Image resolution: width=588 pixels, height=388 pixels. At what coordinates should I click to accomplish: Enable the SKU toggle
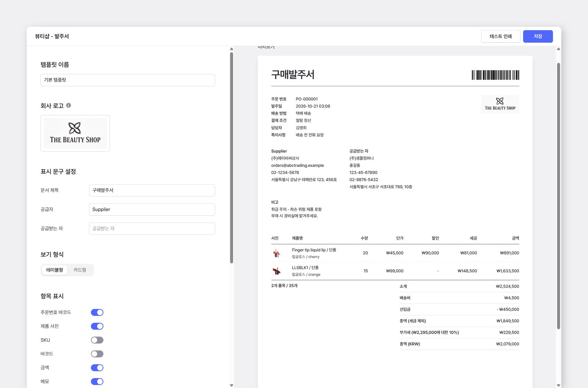(x=97, y=340)
